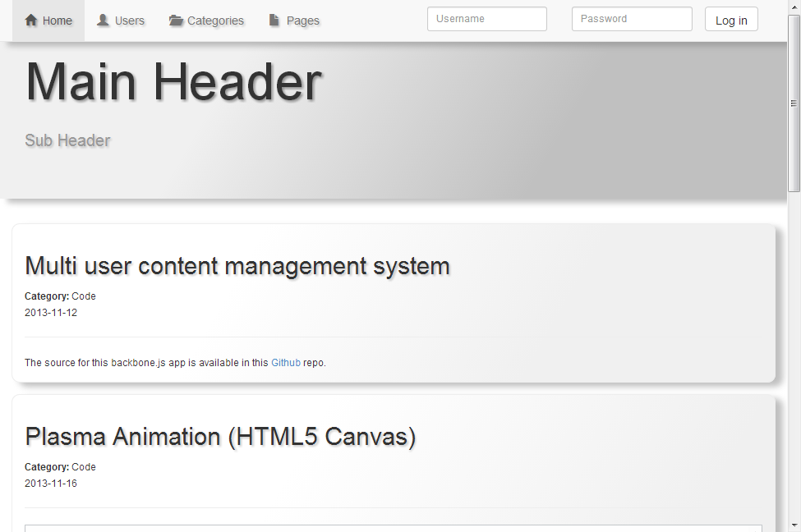This screenshot has width=801, height=532.
Task: Click the person icon beside Users
Action: click(103, 21)
